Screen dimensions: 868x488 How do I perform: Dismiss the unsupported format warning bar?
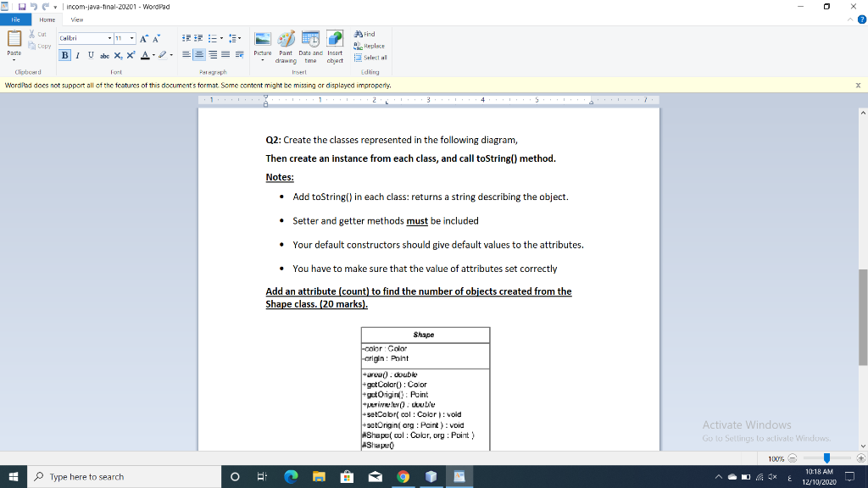tap(858, 86)
